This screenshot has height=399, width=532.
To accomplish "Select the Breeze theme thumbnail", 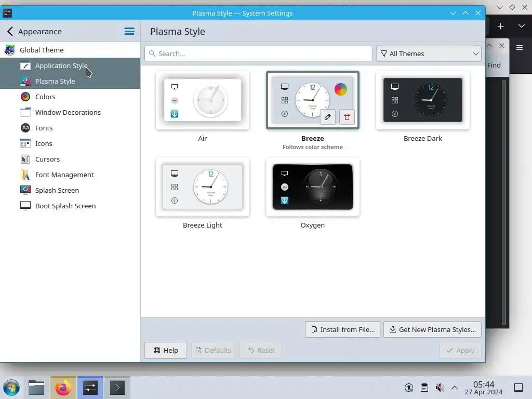I will (x=312, y=100).
